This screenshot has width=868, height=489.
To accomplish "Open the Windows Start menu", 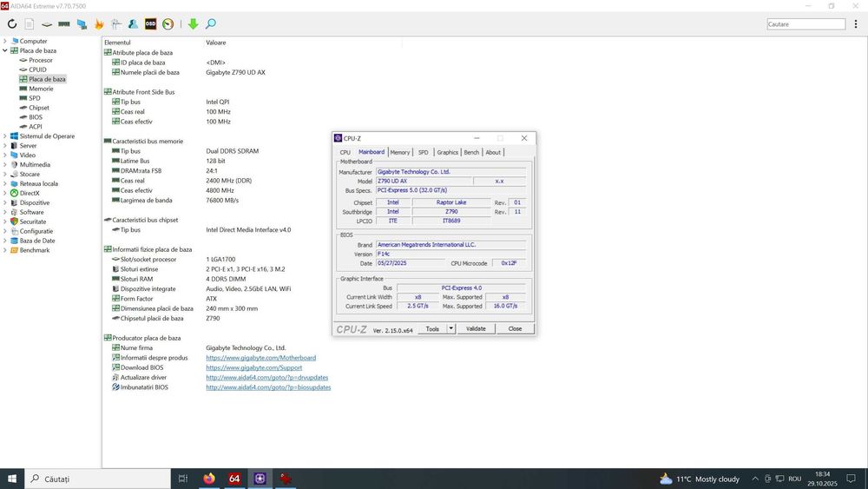I will tap(11, 479).
